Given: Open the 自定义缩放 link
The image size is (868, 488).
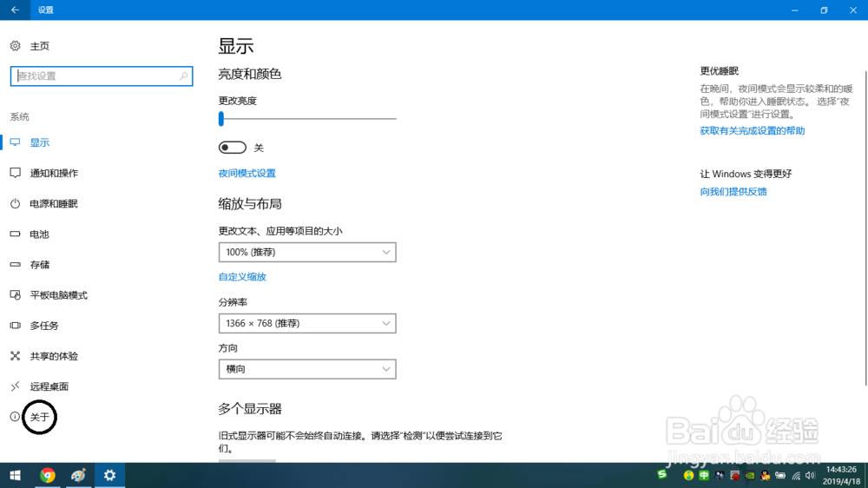Looking at the screenshot, I should click(242, 276).
